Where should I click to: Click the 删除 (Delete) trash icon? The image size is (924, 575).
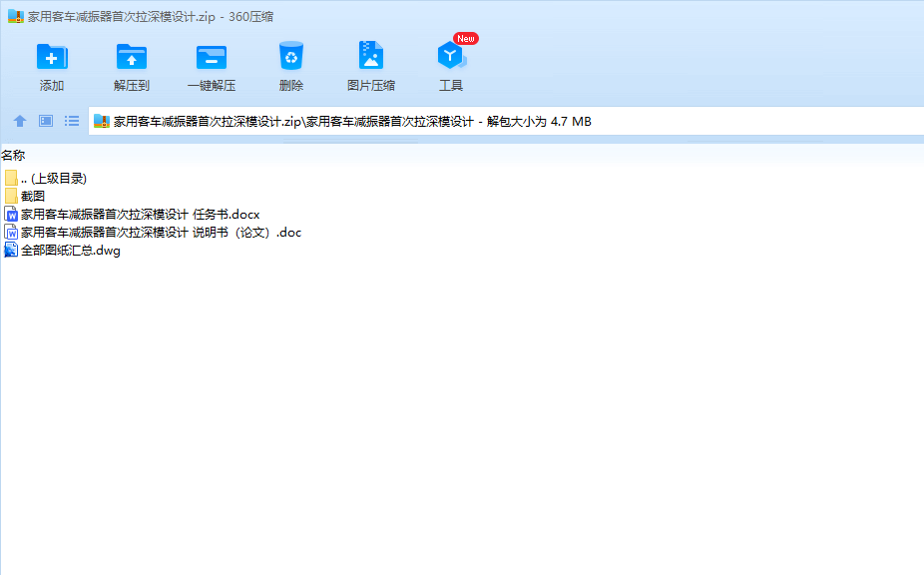(291, 57)
